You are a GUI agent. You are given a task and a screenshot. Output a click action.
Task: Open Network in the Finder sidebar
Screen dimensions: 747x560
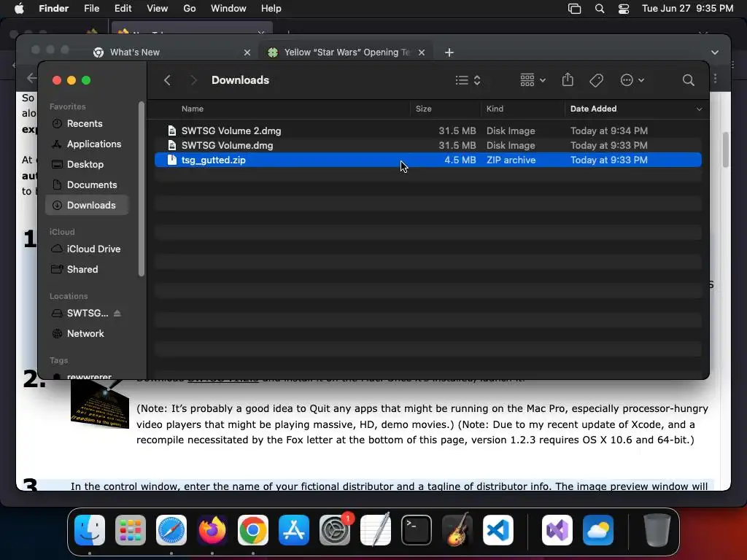(88, 334)
